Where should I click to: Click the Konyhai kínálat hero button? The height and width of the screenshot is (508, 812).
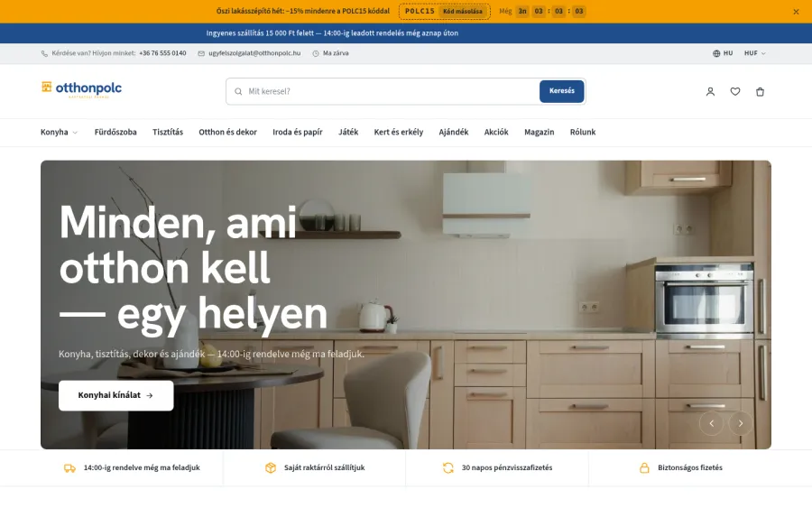tap(116, 395)
